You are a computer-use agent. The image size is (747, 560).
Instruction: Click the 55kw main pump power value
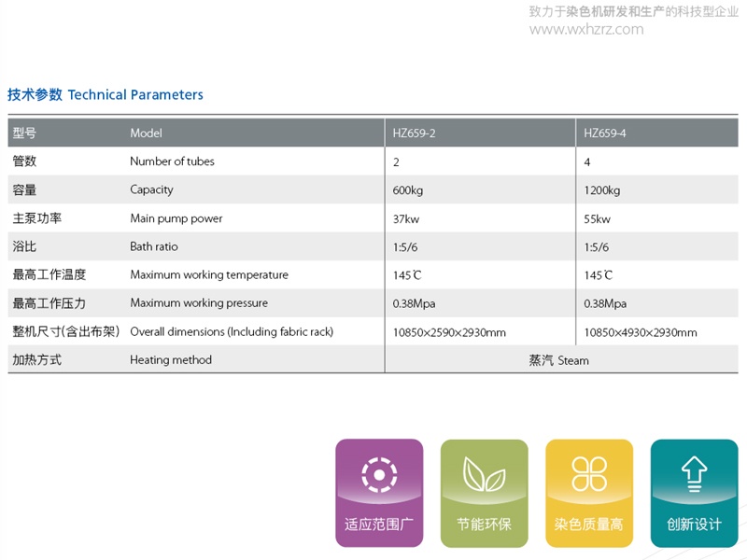[597, 219]
